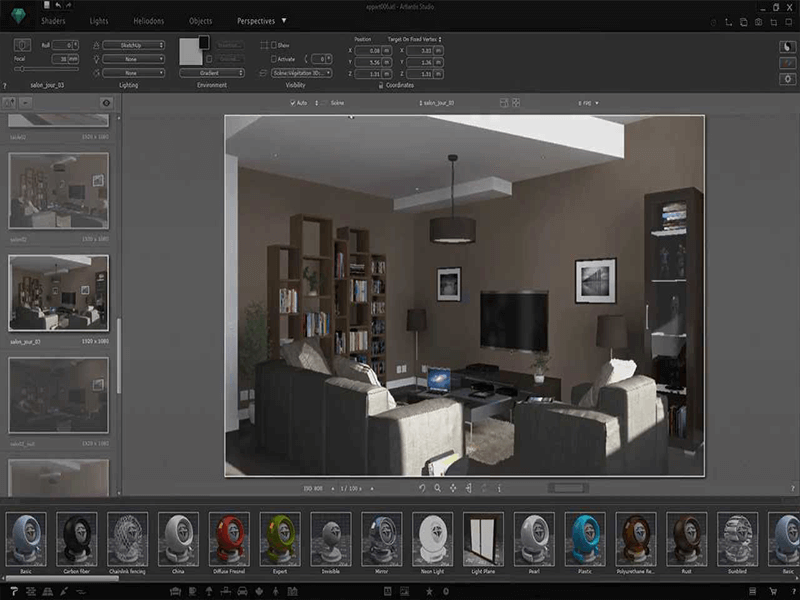Image resolution: width=800 pixels, height=600 pixels.
Task: Click the shopping cart icon in the bottom bar
Action: click(x=772, y=592)
